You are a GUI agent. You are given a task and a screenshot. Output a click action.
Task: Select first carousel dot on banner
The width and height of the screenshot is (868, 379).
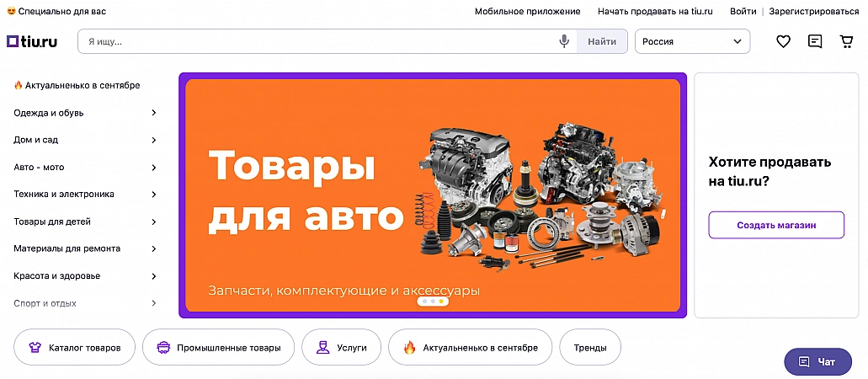424,302
